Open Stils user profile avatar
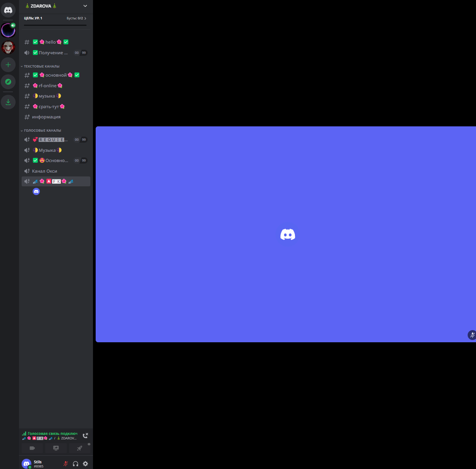 27,464
